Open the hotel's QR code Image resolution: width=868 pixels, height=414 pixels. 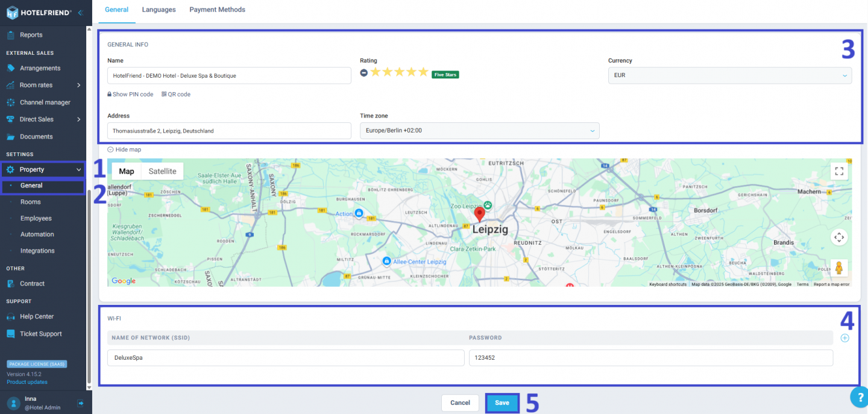[x=175, y=94]
